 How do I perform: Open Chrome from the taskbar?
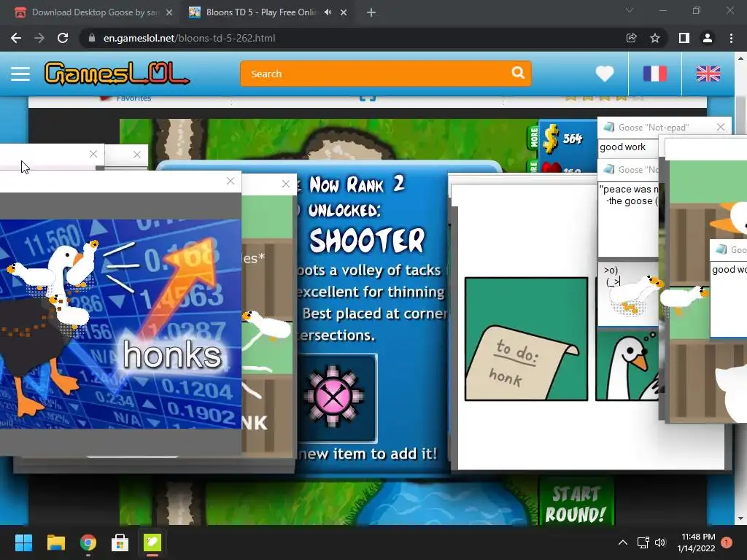tap(88, 542)
